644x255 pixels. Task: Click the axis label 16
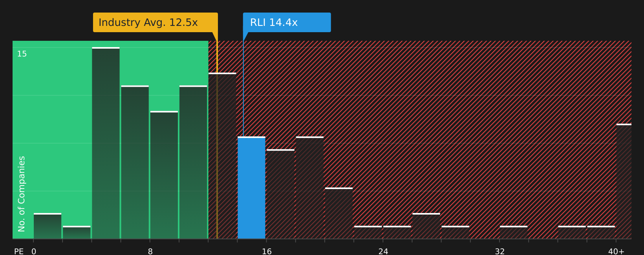coord(267,251)
